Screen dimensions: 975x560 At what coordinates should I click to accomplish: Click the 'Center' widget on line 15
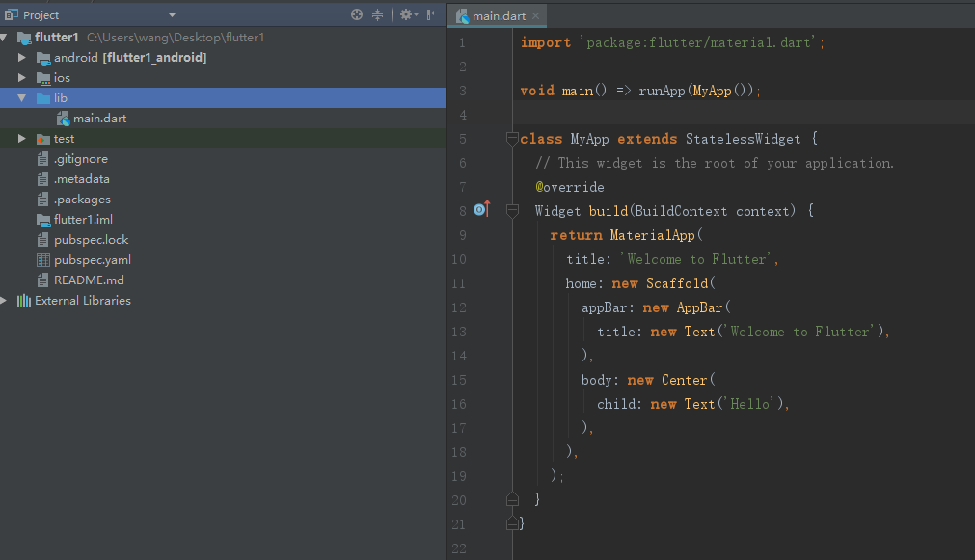click(x=685, y=380)
